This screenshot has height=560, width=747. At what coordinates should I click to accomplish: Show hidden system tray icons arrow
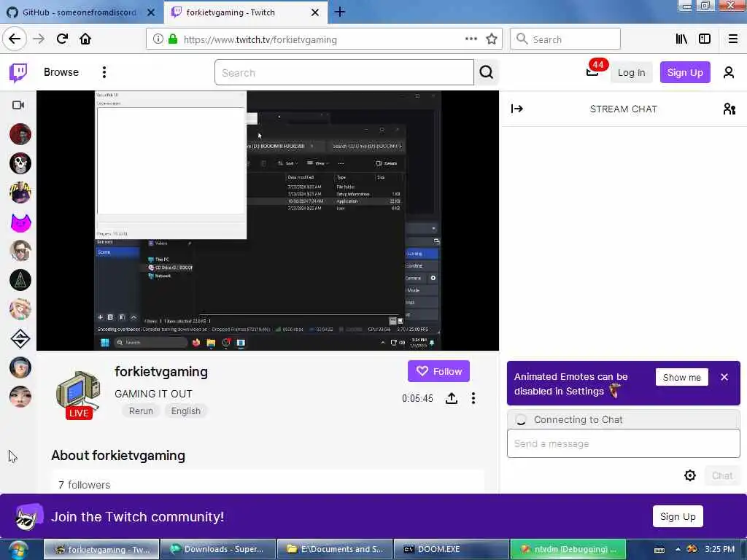(x=678, y=550)
